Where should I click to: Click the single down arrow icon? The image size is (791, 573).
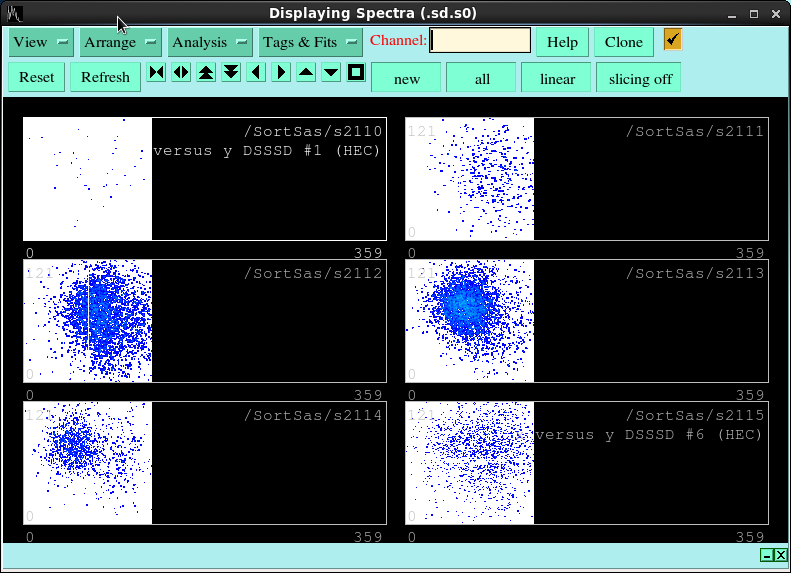[x=331, y=72]
